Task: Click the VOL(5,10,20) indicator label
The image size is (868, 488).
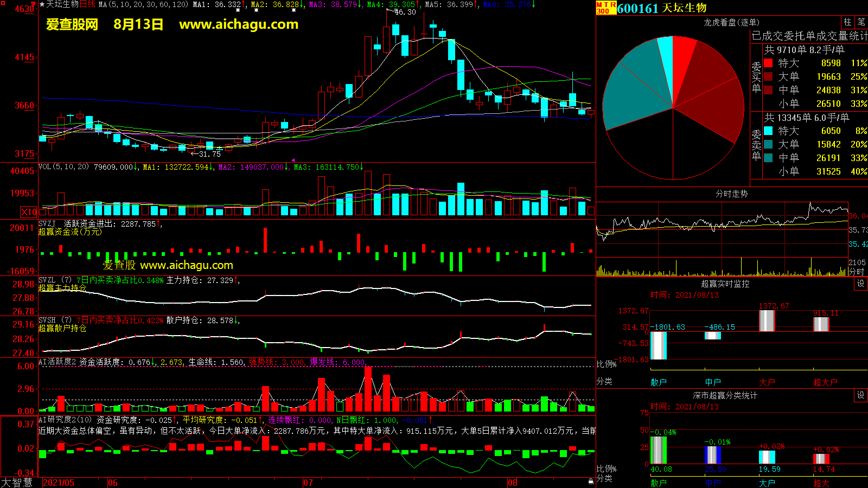Action: (63, 167)
